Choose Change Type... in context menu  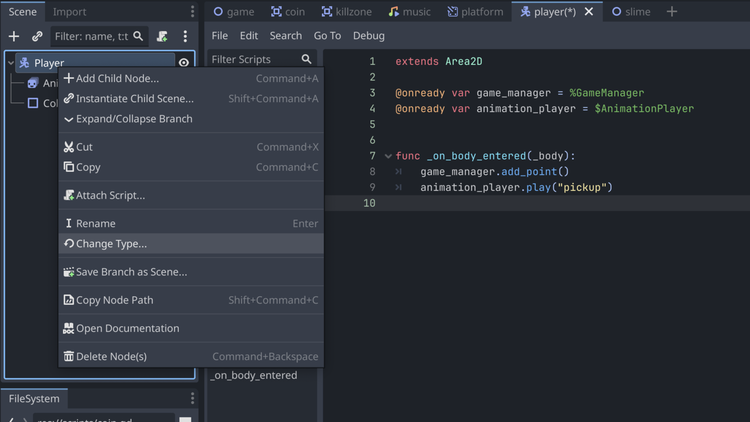click(191, 244)
